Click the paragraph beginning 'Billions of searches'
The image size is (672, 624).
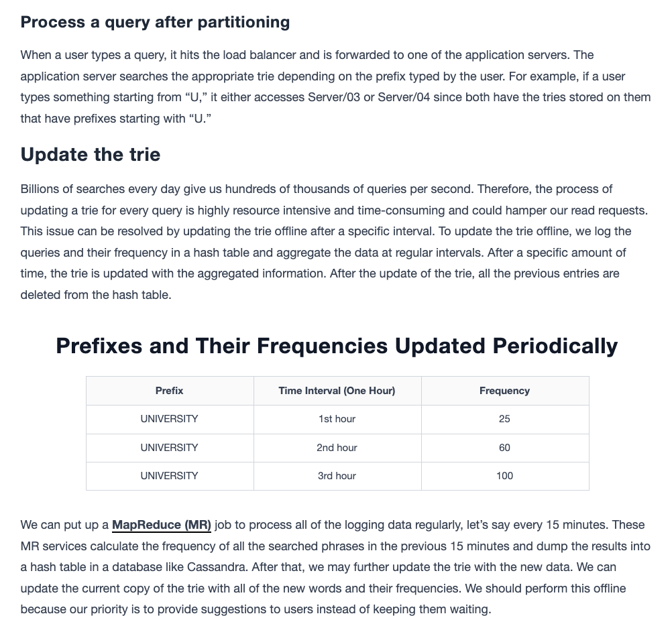click(334, 242)
